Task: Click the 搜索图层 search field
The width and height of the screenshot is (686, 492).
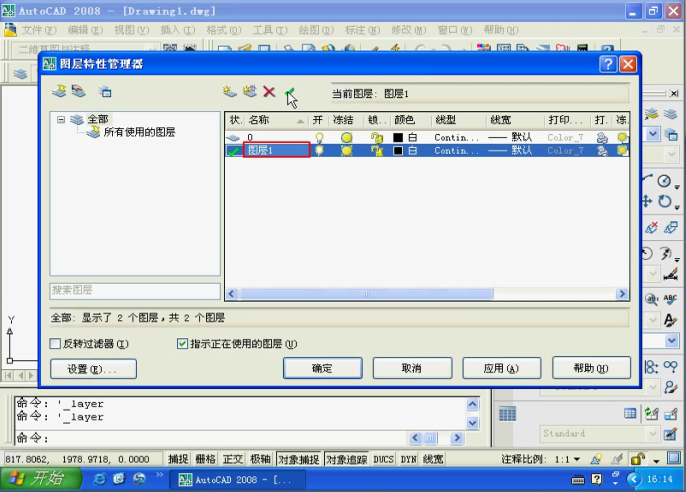Action: point(135,290)
